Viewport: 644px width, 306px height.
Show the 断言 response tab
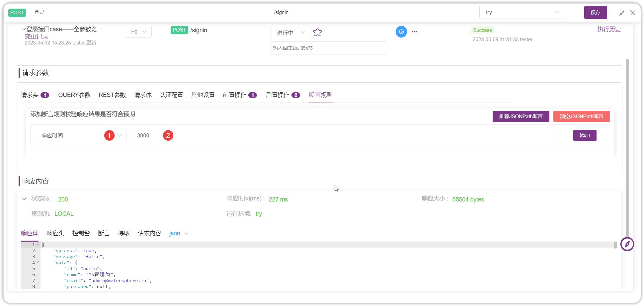(x=104, y=233)
